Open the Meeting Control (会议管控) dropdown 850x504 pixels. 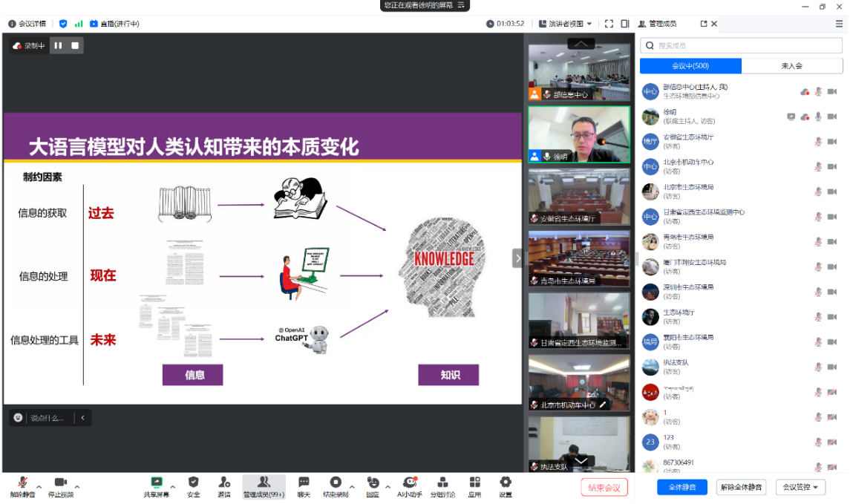coord(800,488)
